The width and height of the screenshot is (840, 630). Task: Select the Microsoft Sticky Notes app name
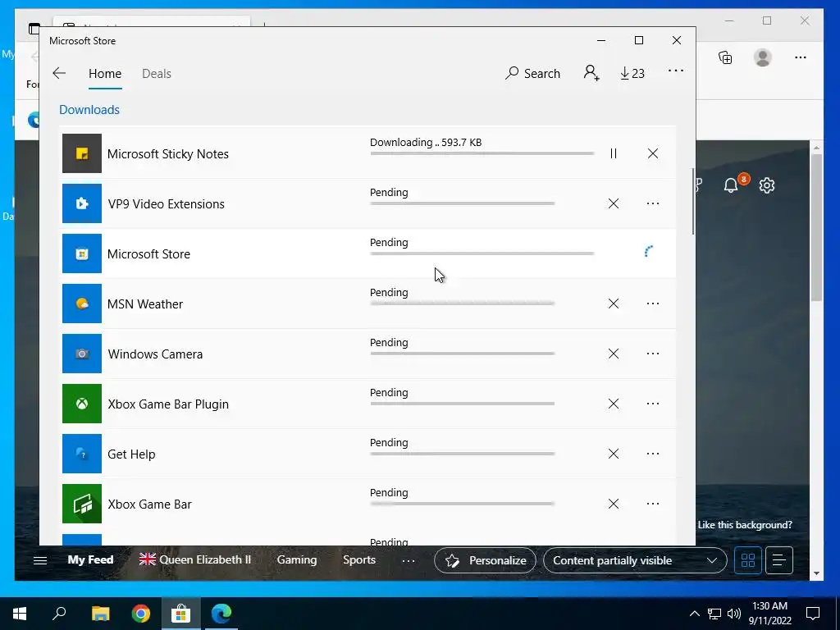(167, 153)
